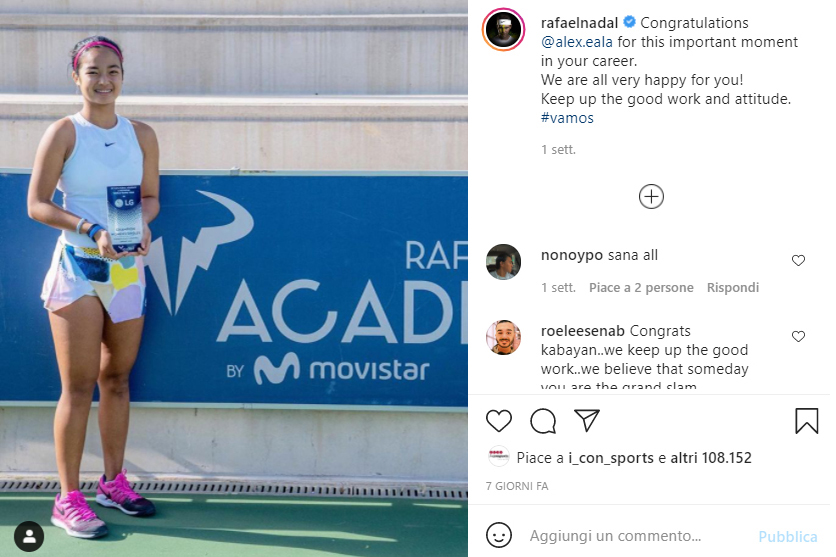Image resolution: width=836 pixels, height=557 pixels.
Task: Like nonoypo's comment with heart
Action: pyautogui.click(x=798, y=260)
